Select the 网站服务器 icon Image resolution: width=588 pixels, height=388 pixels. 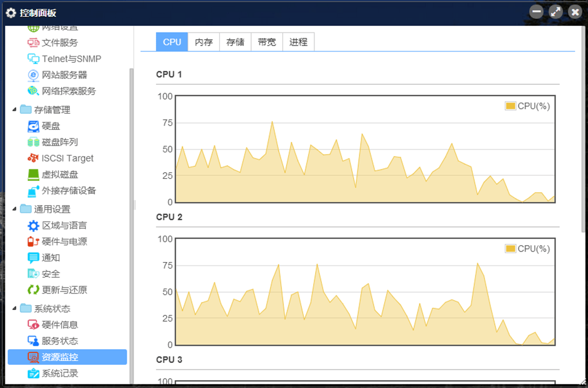[x=33, y=75]
